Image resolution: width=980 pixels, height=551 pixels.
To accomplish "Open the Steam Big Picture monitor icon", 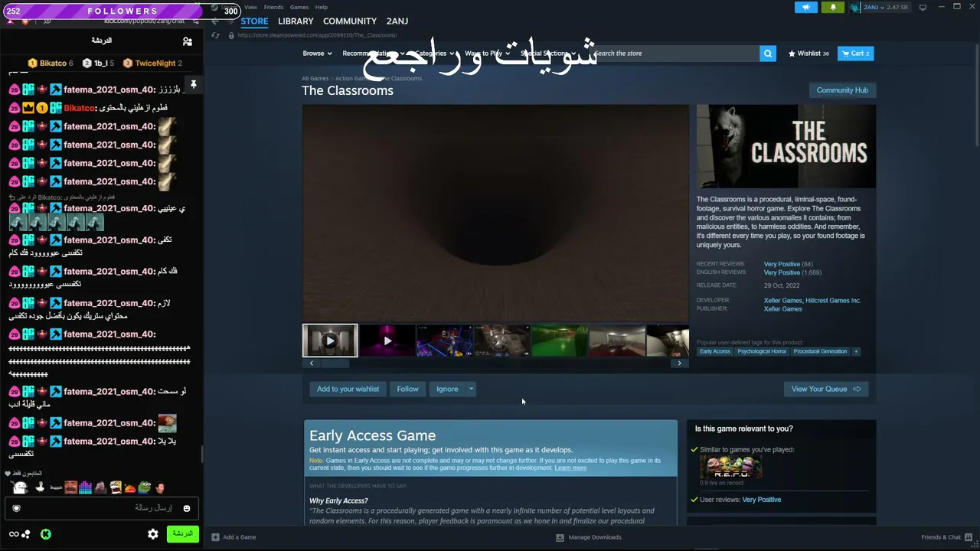I will point(923,8).
